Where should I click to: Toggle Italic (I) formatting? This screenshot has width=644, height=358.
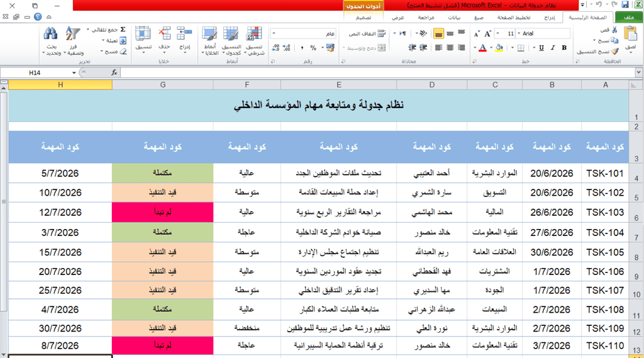[552, 48]
